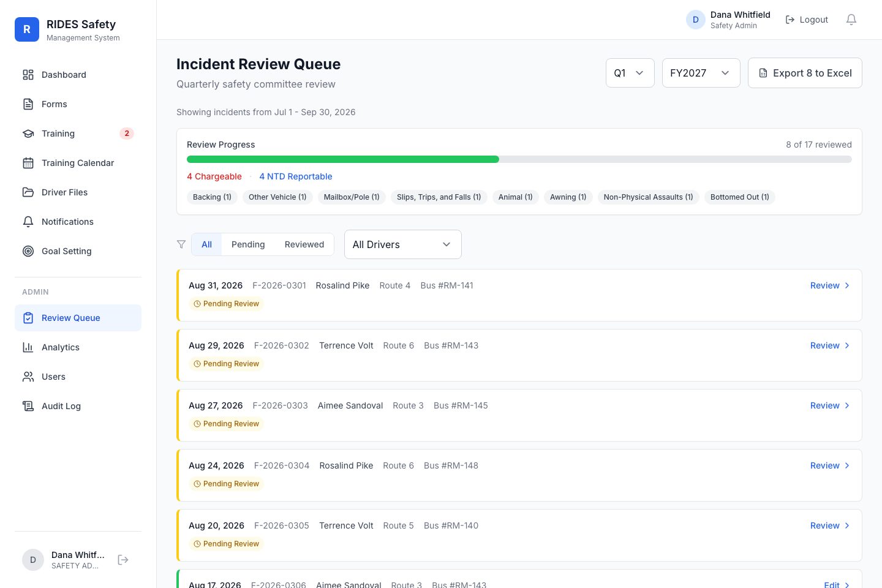882x588 pixels.
Task: Click the sign-out icon beside Dana Whitf...
Action: tap(123, 560)
